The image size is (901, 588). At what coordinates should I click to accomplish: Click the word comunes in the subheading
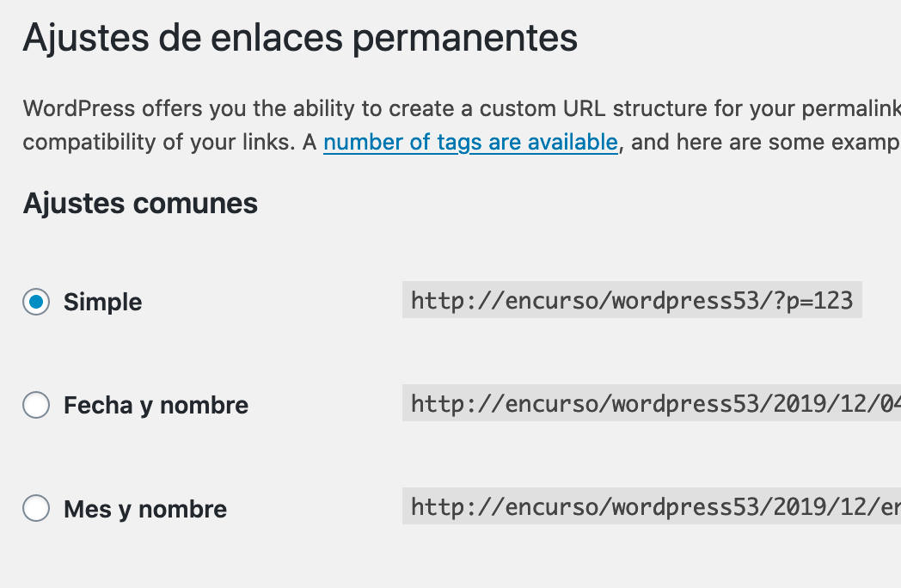[195, 204]
